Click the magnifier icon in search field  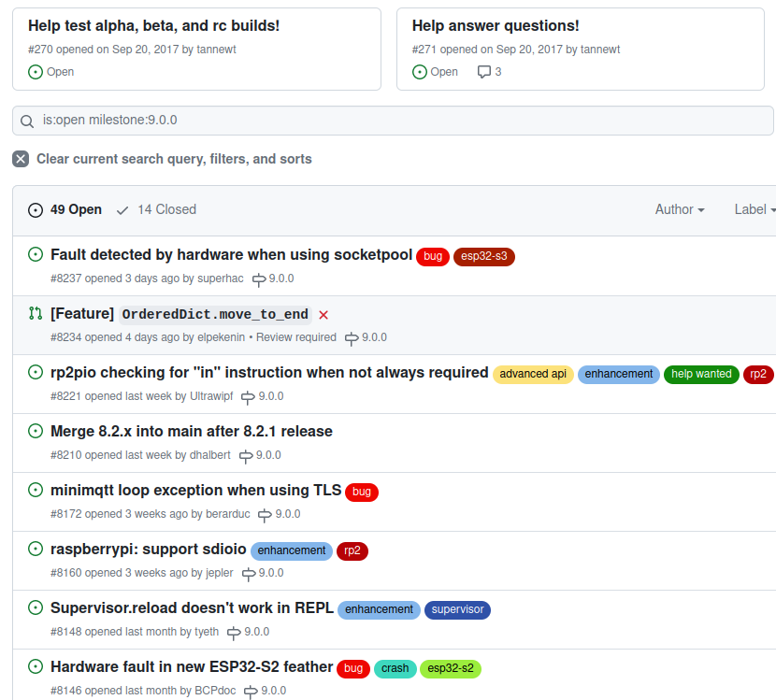point(27,121)
